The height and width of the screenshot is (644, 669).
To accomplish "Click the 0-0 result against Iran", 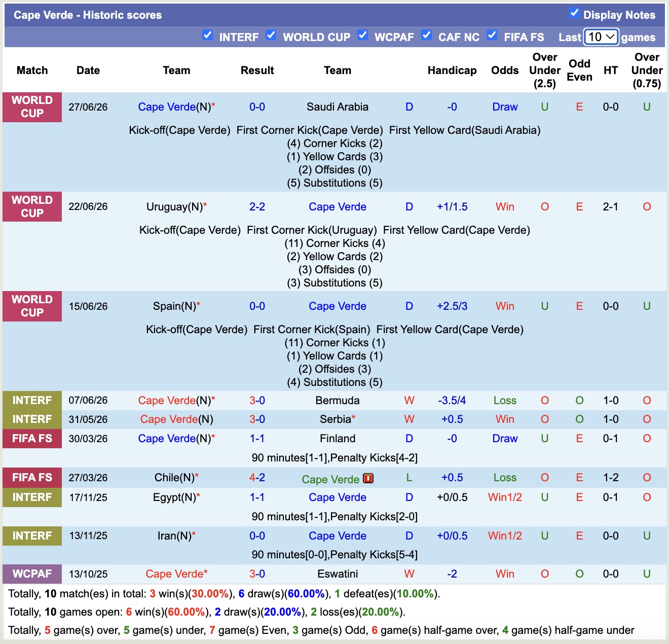I will [257, 536].
